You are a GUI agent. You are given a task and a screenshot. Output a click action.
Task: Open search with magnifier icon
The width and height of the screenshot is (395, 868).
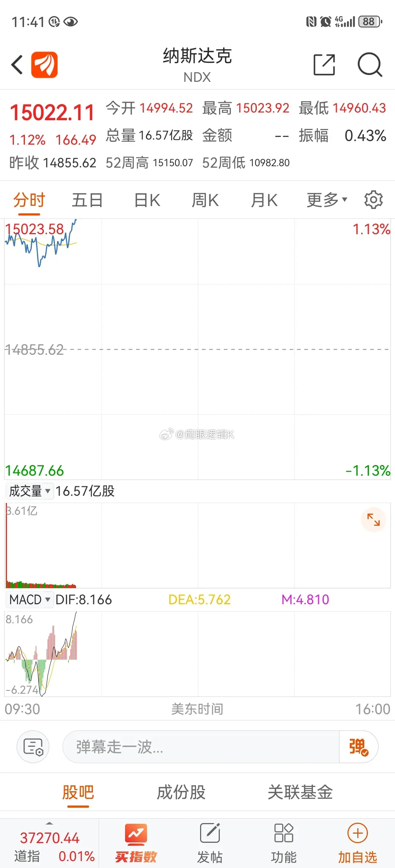coord(370,65)
